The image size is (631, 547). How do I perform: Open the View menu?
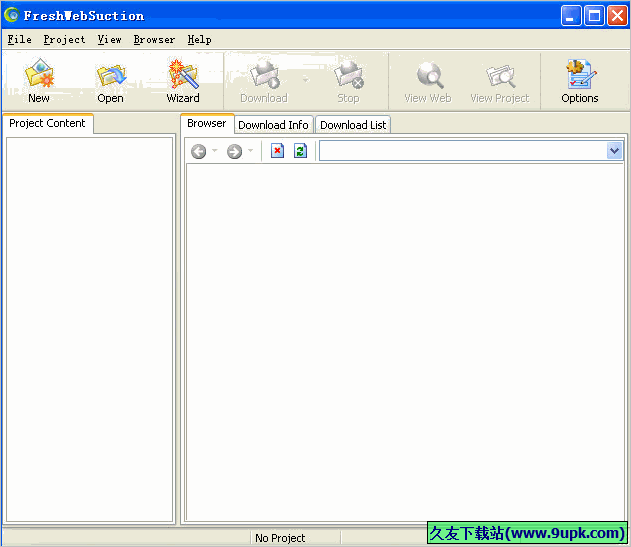(109, 39)
